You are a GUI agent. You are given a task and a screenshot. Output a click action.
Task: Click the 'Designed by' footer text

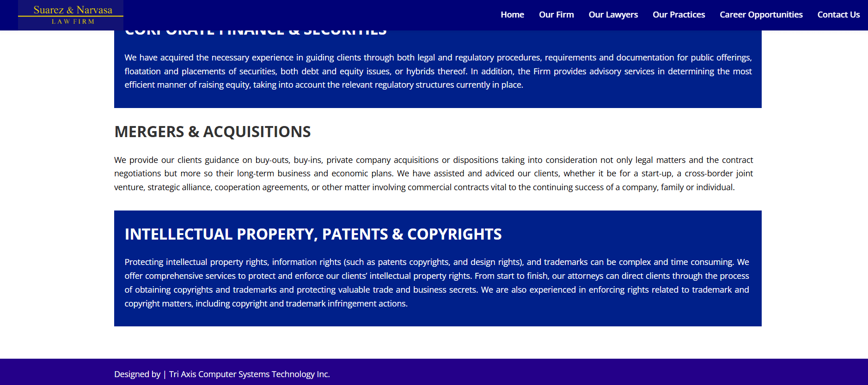[x=137, y=374]
